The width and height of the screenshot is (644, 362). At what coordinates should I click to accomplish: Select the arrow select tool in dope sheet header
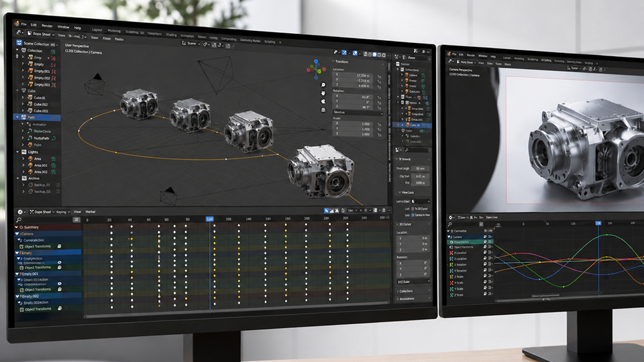327,210
